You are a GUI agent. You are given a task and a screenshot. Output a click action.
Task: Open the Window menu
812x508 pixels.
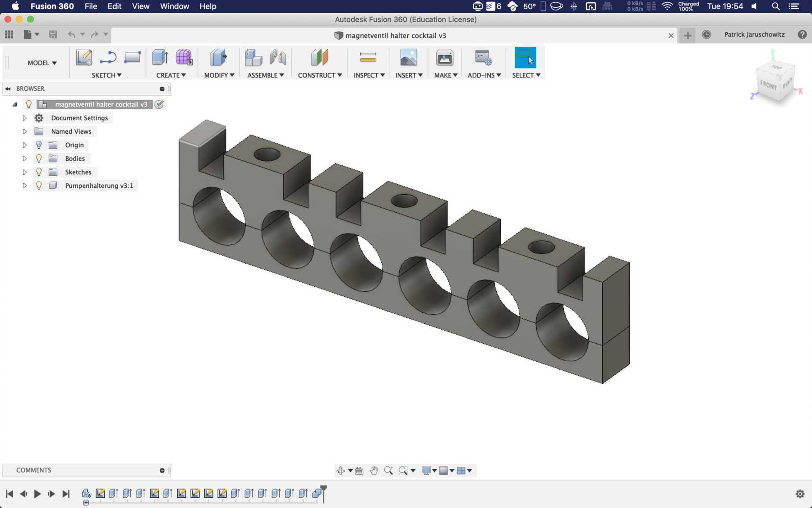175,6
